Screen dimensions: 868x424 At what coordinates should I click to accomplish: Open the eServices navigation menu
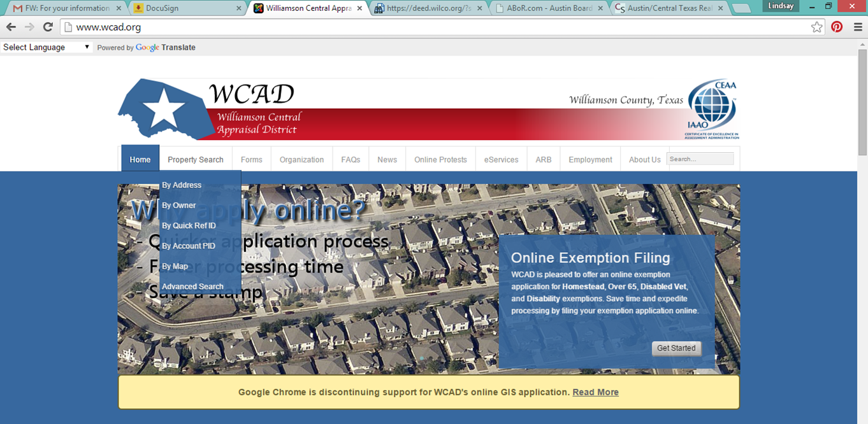(x=501, y=160)
